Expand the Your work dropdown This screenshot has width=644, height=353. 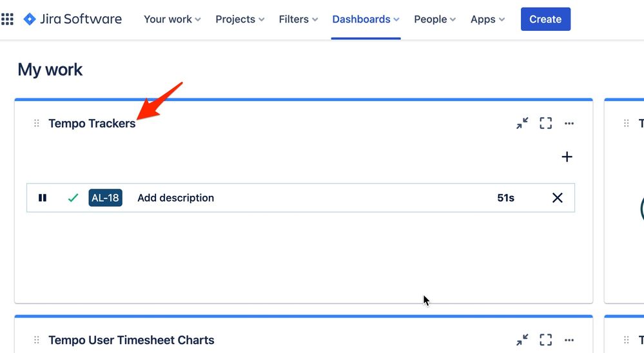172,19
